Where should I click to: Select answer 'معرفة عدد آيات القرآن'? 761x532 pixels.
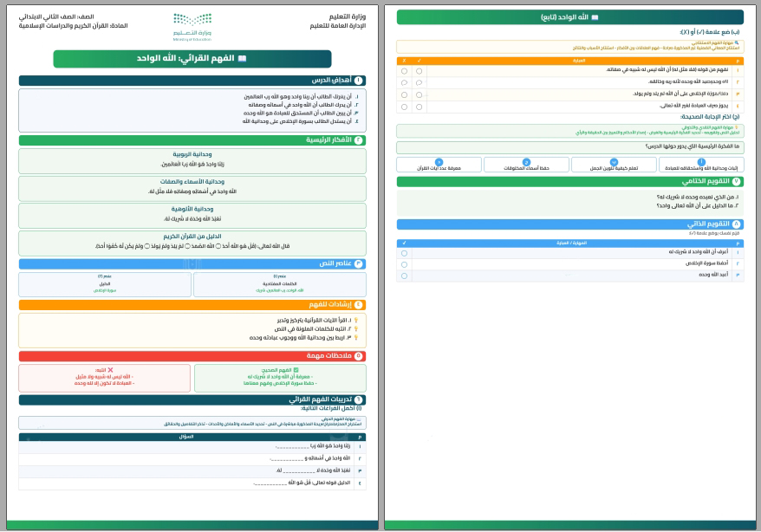pos(439,165)
